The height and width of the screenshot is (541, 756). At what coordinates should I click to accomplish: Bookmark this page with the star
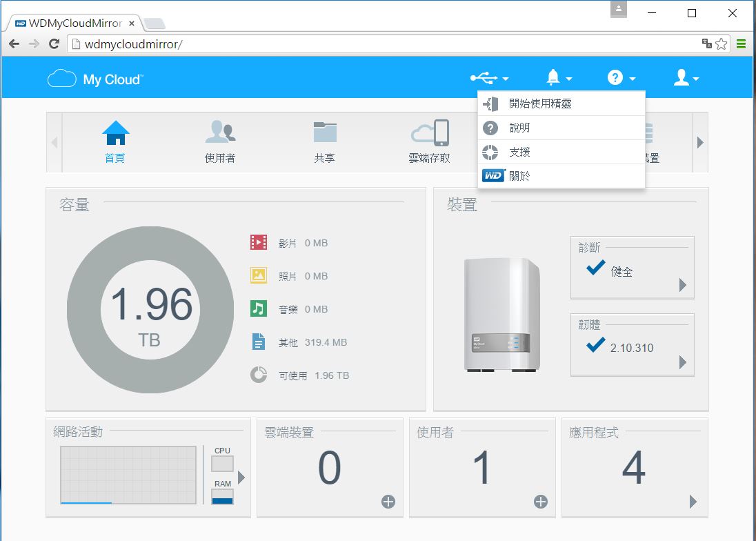(x=722, y=44)
